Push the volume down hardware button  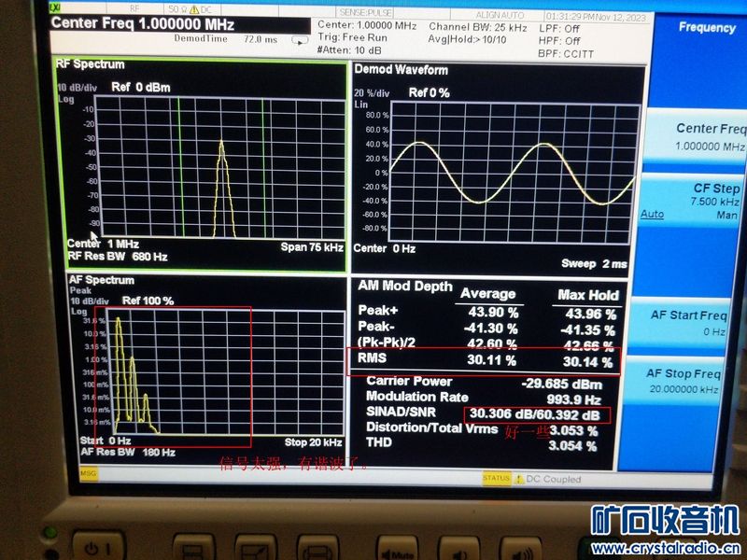pyautogui.click(x=458, y=551)
